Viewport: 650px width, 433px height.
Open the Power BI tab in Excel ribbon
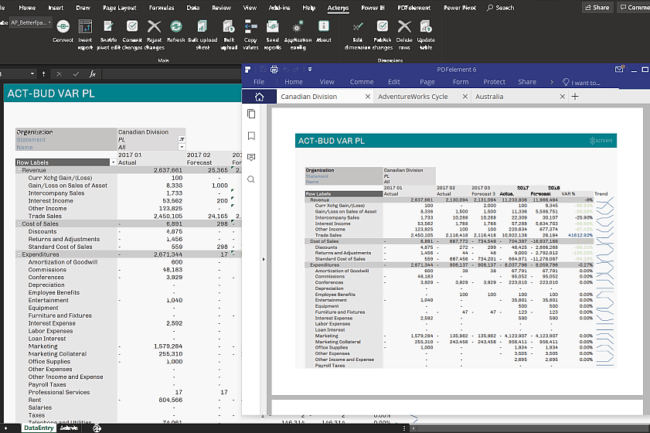pyautogui.click(x=373, y=7)
